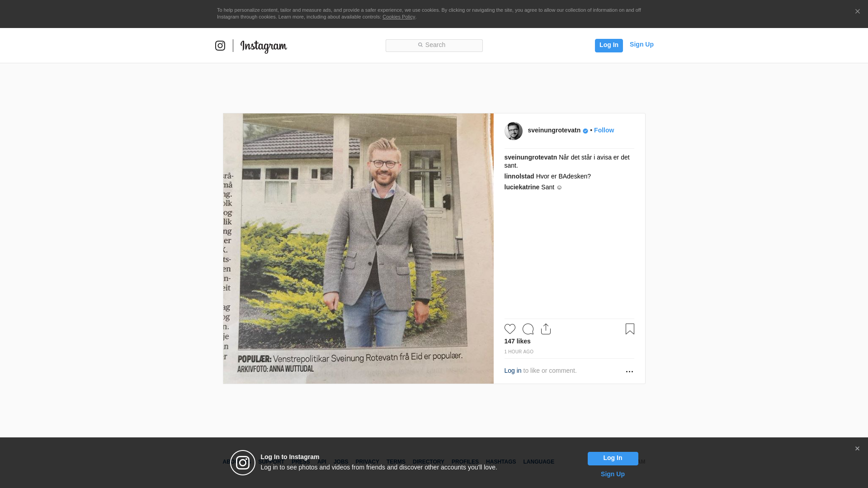
Task: Open the HASHTAGS footer link
Action: tap(501, 462)
